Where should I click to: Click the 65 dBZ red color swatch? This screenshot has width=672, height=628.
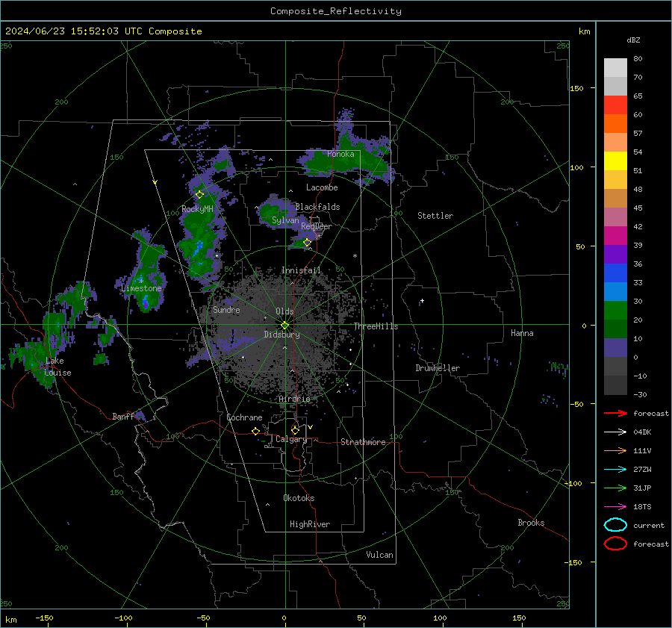tap(615, 105)
